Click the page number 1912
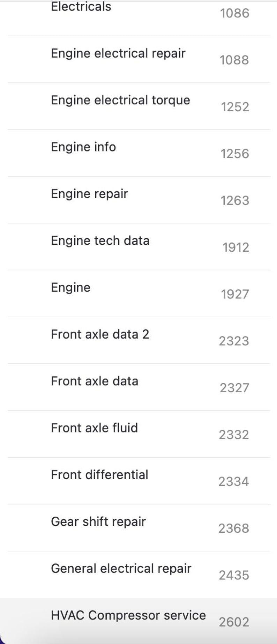This screenshot has height=644, width=277. click(235, 247)
